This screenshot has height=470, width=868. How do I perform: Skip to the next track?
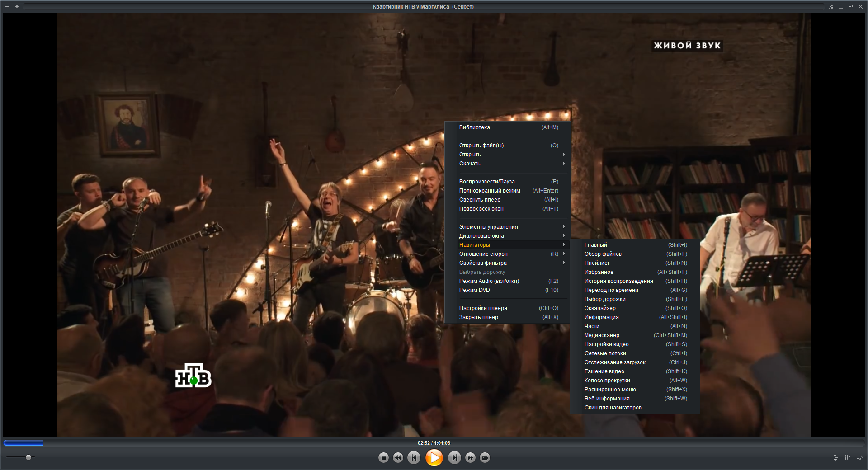[x=454, y=458]
